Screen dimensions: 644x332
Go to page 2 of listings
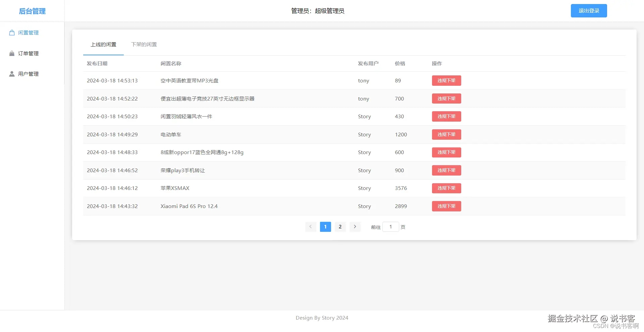point(340,227)
